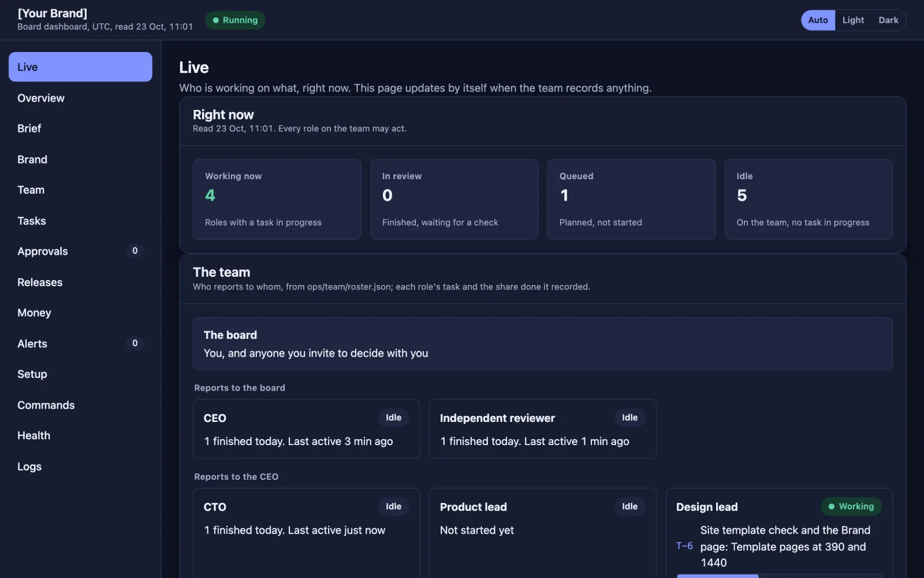Open Approvals in the sidebar

(x=80, y=251)
